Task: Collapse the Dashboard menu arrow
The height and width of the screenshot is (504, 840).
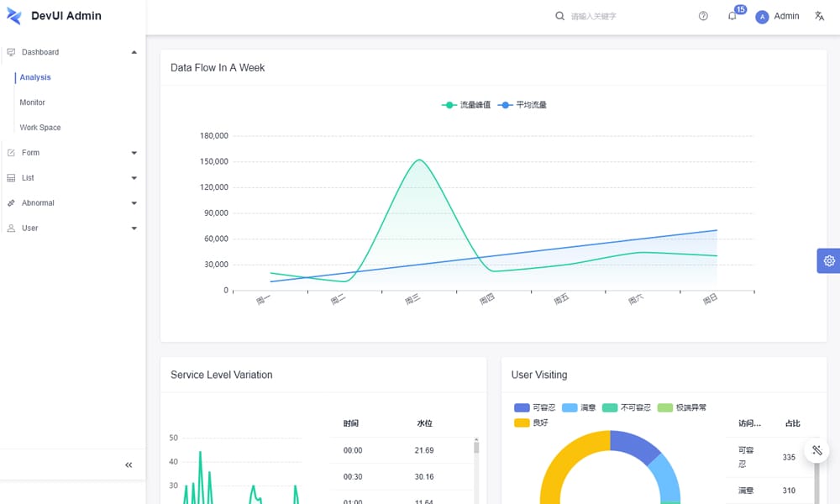Action: point(134,52)
